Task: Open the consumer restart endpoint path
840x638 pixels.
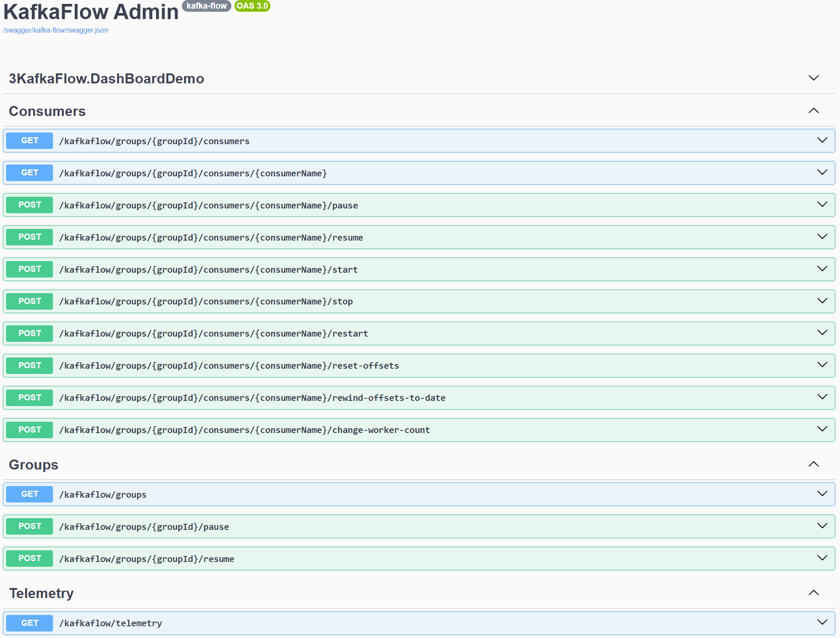Action: point(214,334)
